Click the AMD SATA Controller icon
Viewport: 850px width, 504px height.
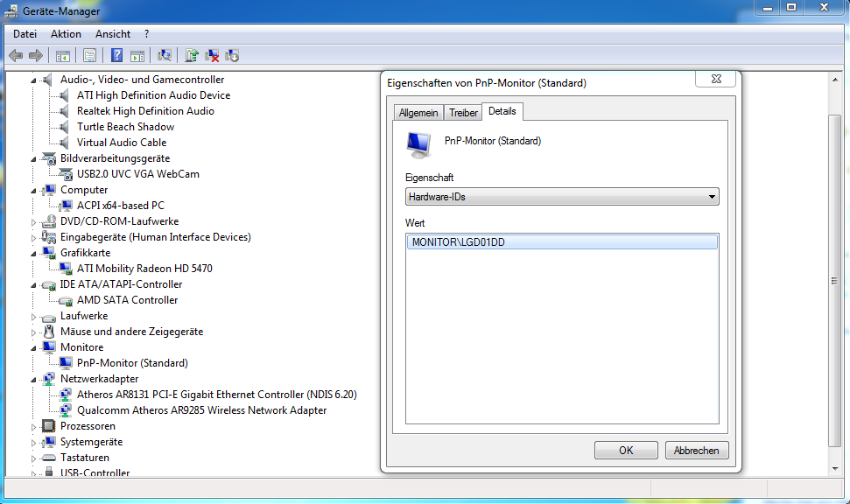click(x=66, y=300)
